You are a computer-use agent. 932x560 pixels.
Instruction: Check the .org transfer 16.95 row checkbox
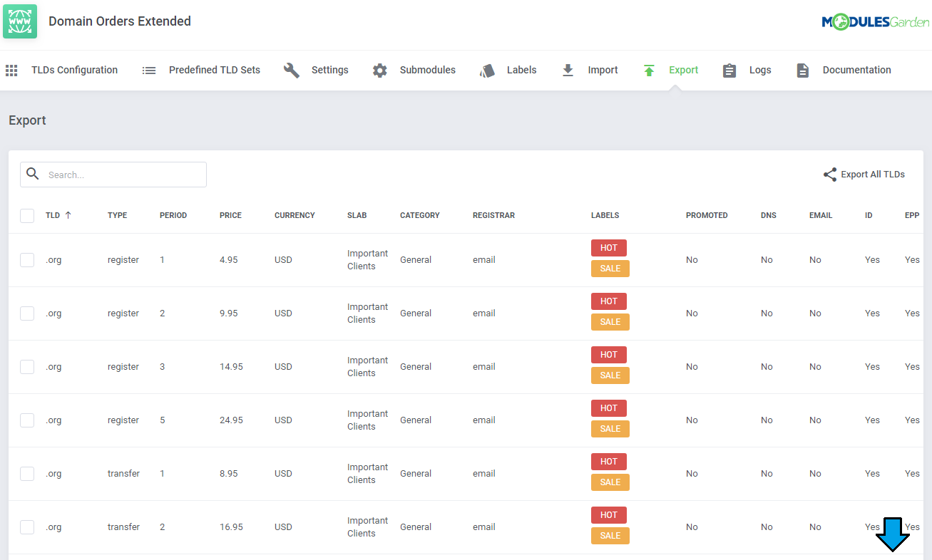(27, 527)
